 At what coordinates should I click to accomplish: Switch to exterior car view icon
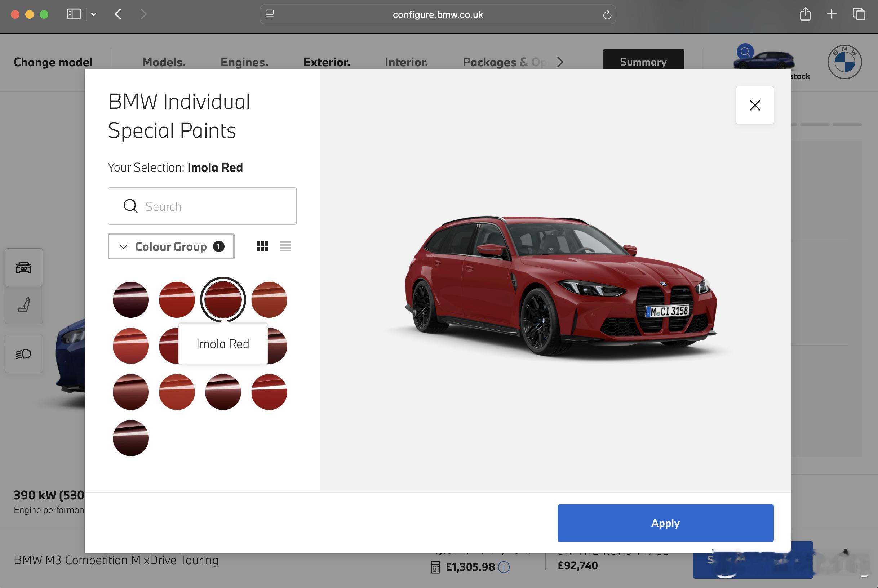(24, 267)
